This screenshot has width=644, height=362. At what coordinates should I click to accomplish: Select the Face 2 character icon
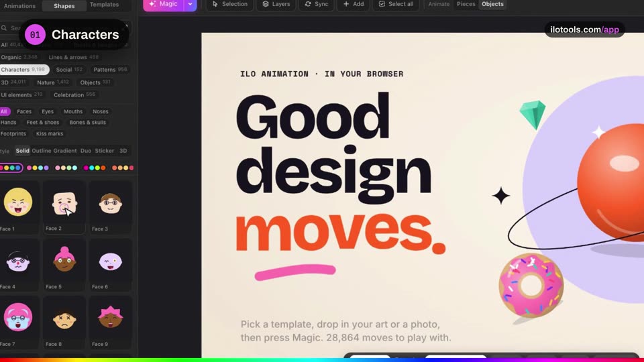click(x=64, y=203)
